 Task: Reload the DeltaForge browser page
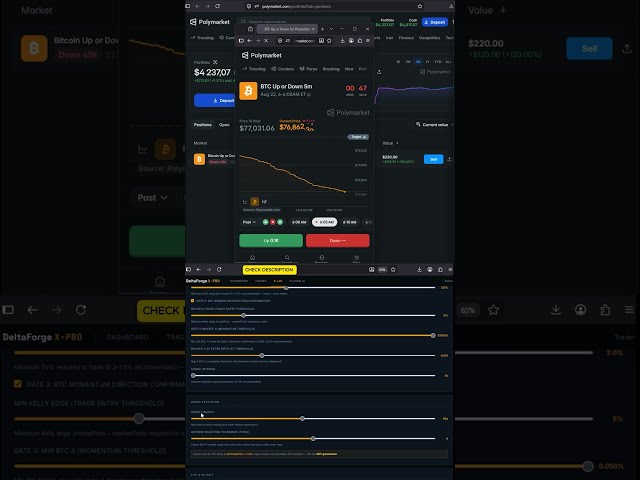pos(219,269)
